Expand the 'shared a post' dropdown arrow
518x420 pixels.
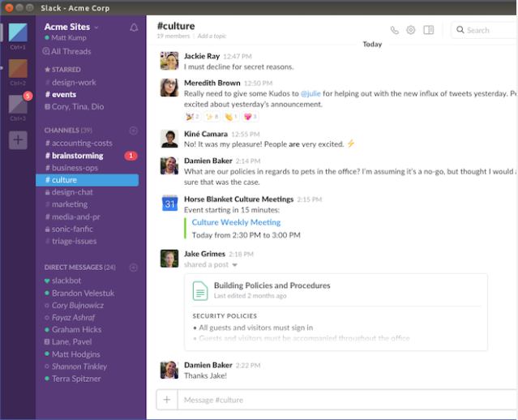point(234,264)
